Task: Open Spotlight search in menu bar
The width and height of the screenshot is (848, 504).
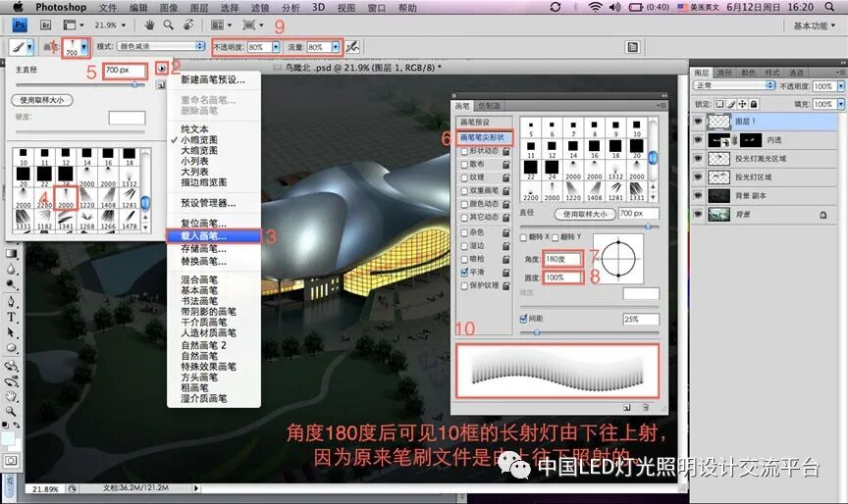Action: (829, 7)
